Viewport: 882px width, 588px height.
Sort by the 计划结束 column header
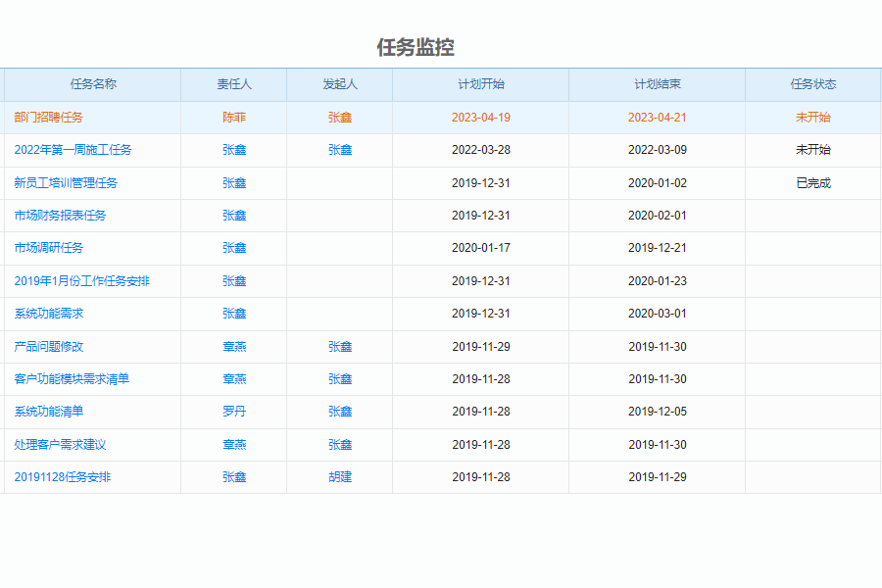[x=658, y=84]
